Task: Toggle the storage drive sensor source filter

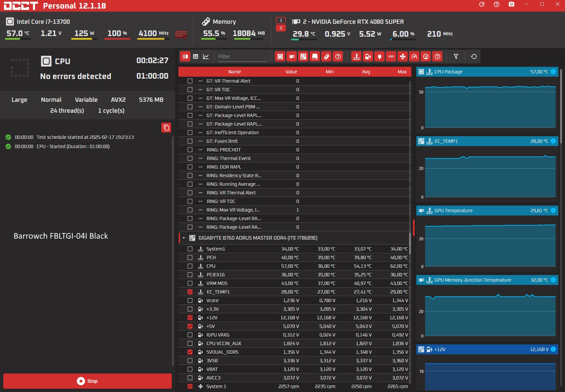Action: (x=315, y=57)
